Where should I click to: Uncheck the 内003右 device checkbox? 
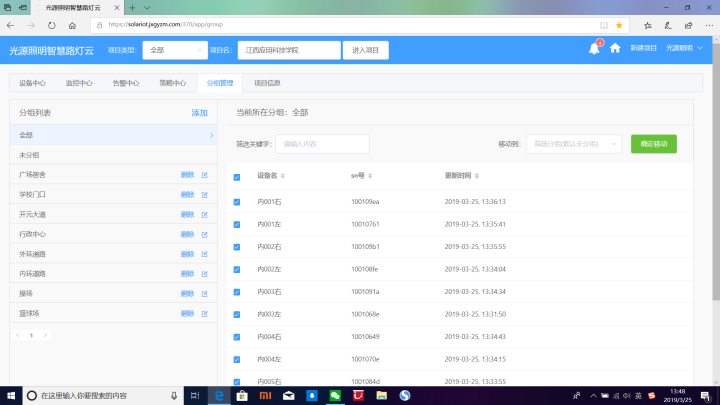coord(237,292)
